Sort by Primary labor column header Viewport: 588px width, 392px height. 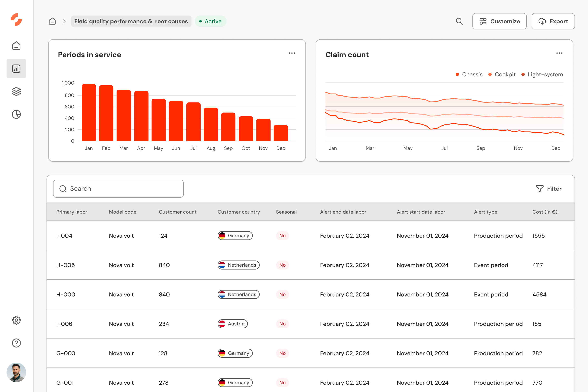72,212
